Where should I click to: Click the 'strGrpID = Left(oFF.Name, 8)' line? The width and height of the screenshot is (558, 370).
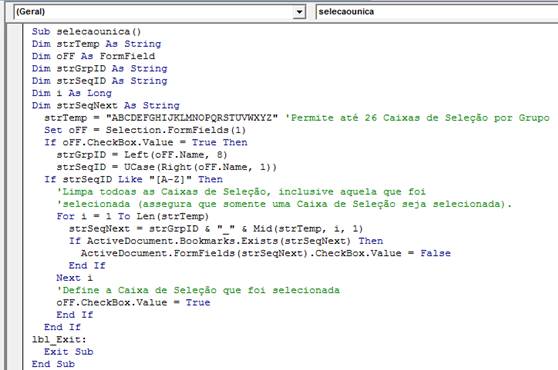tap(142, 155)
